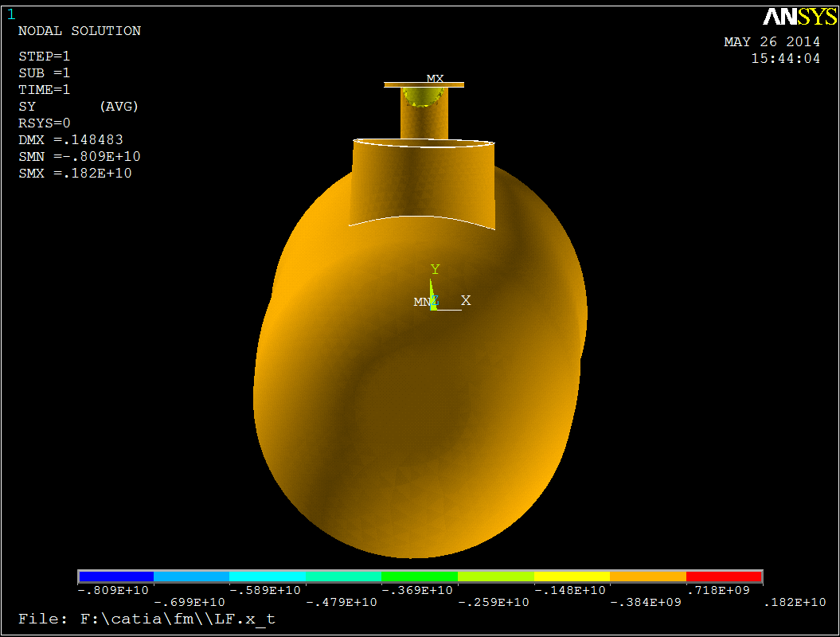Click the -.589E+10 legend value
This screenshot has width=840, height=637.
click(265, 590)
